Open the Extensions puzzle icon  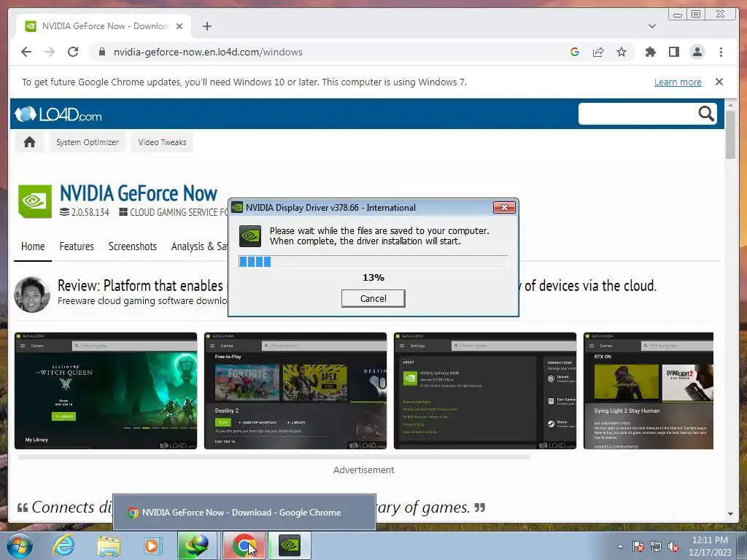650,52
